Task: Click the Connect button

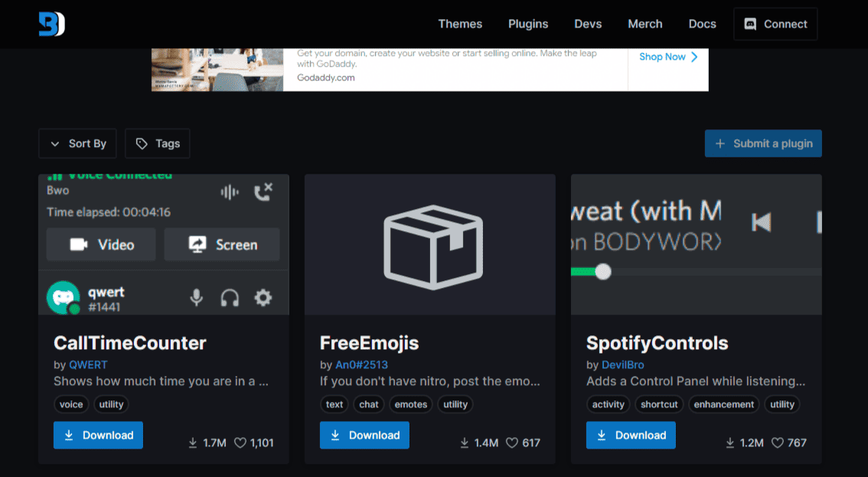Action: (x=775, y=24)
